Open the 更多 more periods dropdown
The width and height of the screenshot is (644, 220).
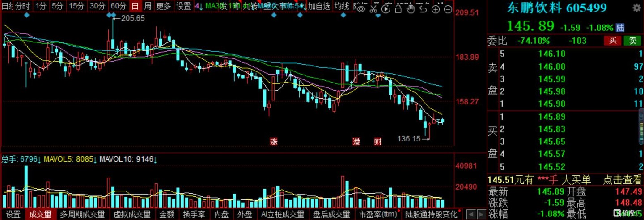(x=164, y=6)
